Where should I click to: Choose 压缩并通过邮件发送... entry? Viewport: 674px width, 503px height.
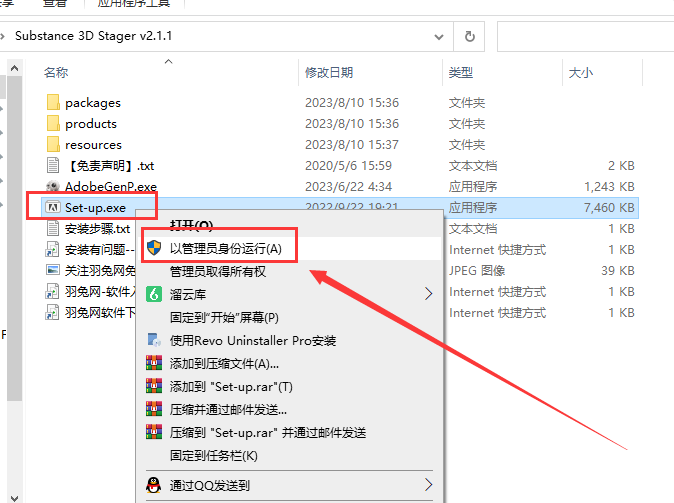pos(228,410)
